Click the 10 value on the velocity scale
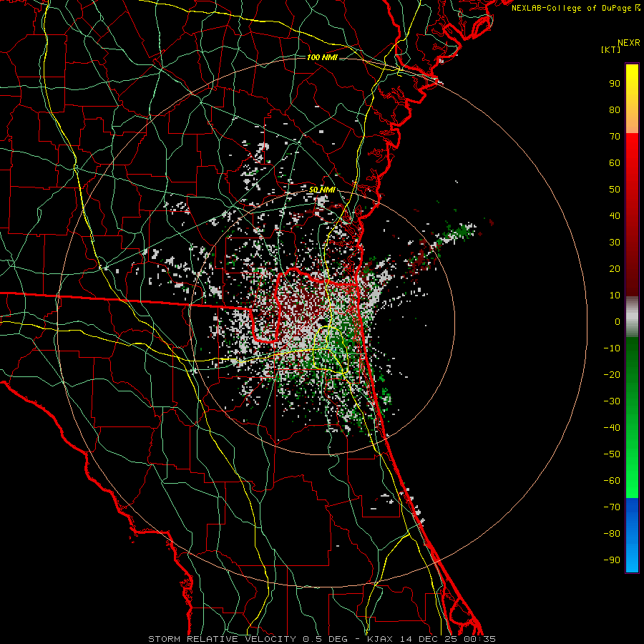Screen dimensions: 644x644 615,296
